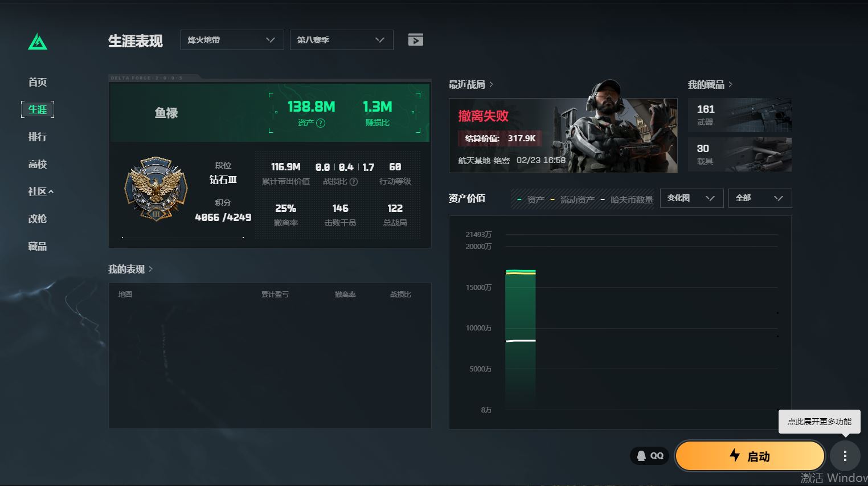Toggle the 流动资产 legend series

(x=572, y=199)
